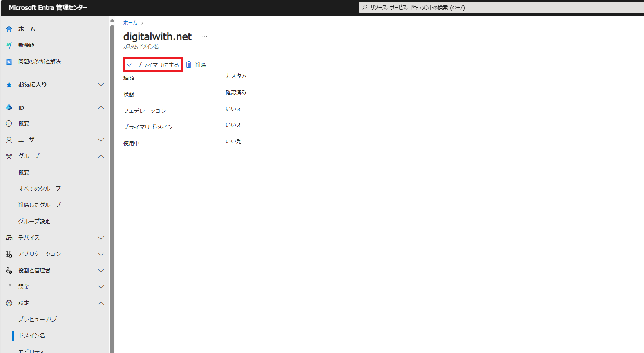This screenshot has height=353, width=644.
Task: Click the 役割と管理者 icon
Action: click(9, 271)
